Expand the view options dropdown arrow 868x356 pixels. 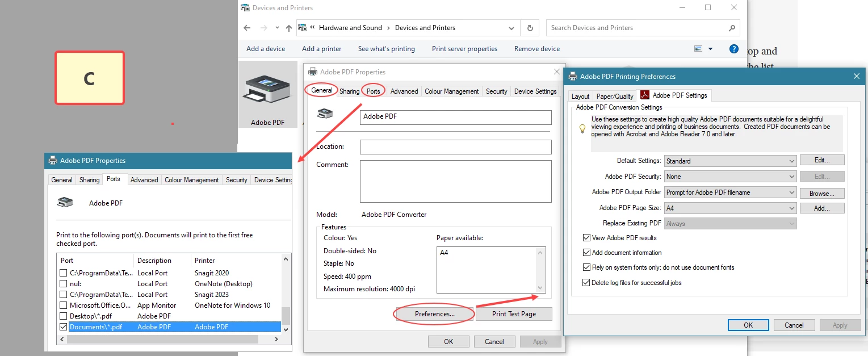[710, 49]
